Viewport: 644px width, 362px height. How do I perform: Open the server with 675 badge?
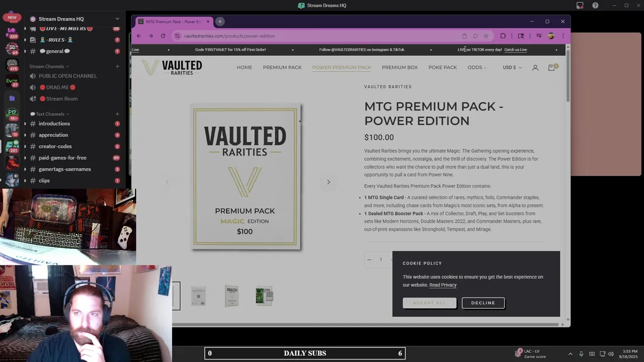pyautogui.click(x=12, y=64)
